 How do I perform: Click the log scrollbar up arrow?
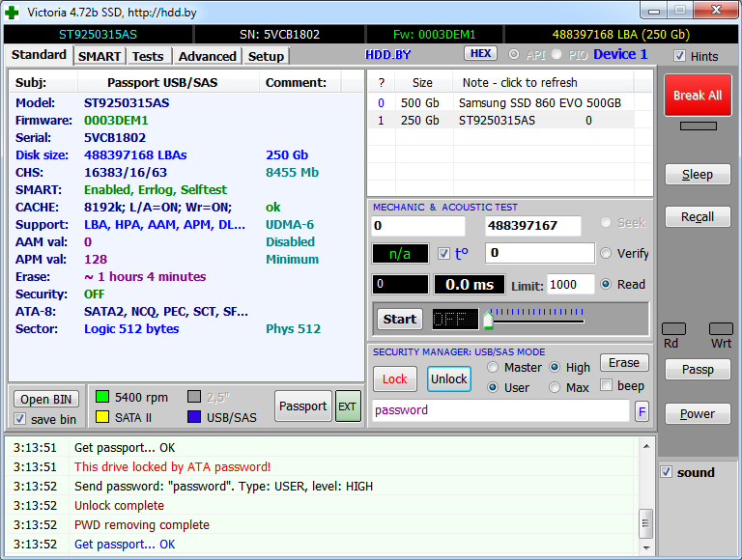[x=646, y=446]
